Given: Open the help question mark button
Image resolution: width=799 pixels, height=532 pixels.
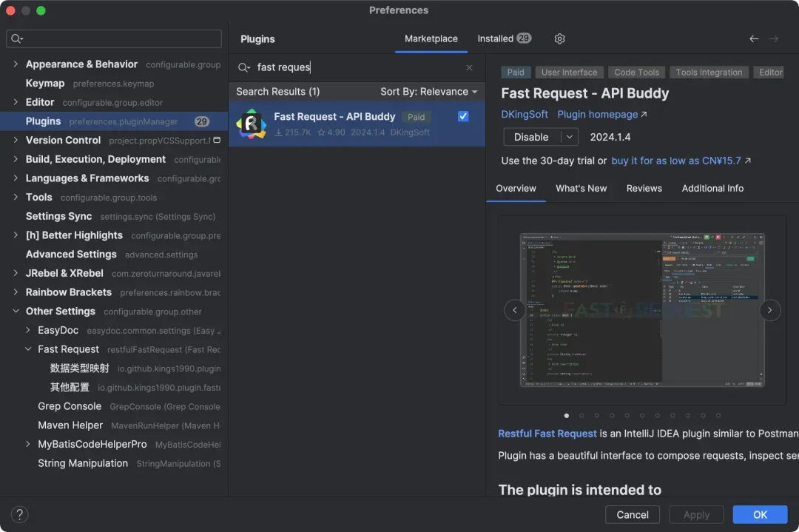Looking at the screenshot, I should (x=19, y=514).
